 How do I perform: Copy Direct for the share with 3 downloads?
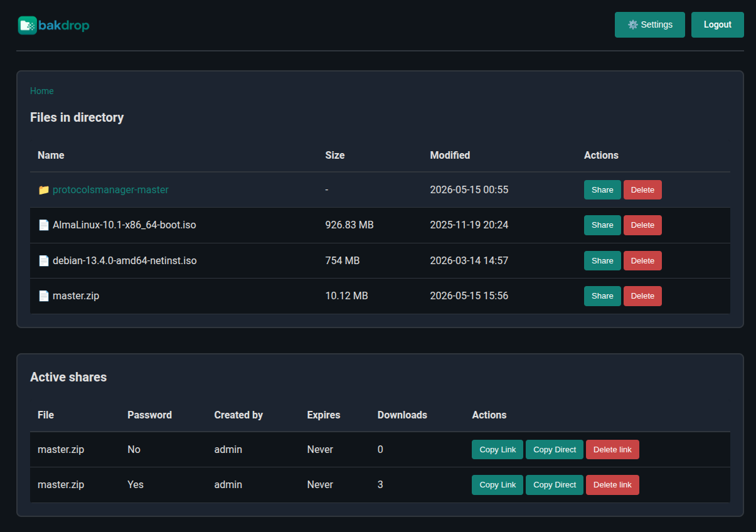point(555,484)
